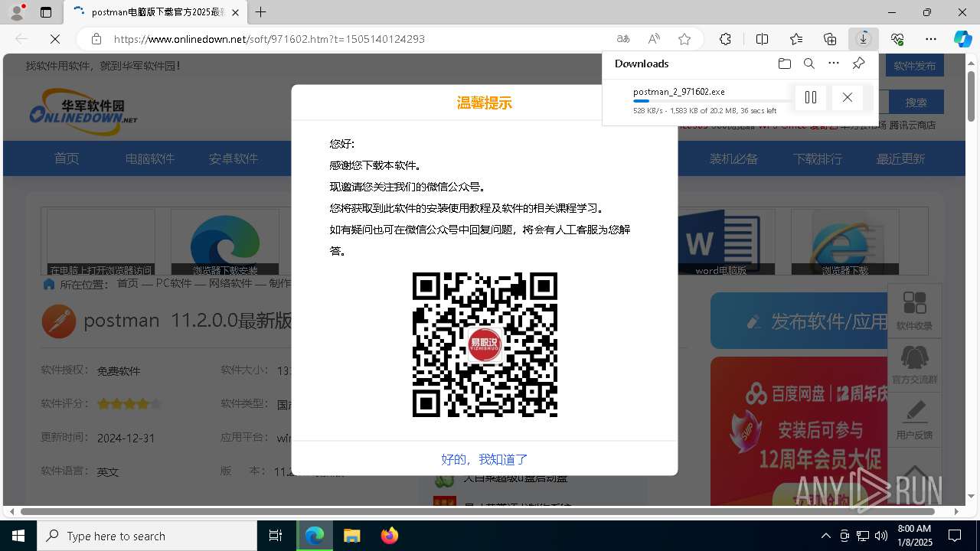Open the Tab actions menu
The image size is (980, 551).
coord(46,12)
